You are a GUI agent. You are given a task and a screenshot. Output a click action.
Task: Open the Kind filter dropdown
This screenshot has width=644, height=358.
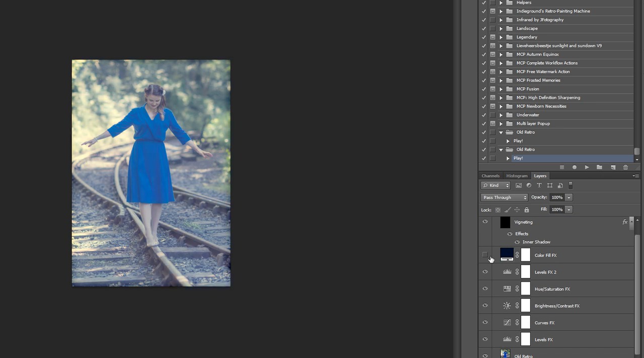496,186
